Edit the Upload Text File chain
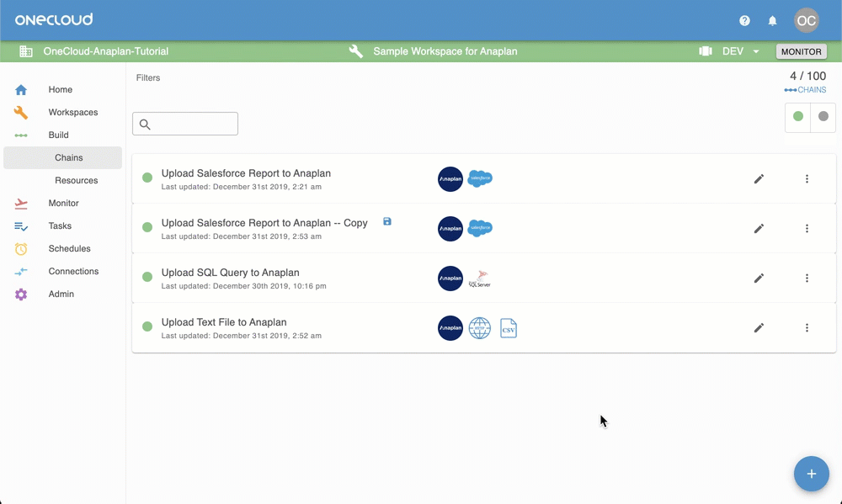The width and height of the screenshot is (842, 504). pyautogui.click(x=759, y=327)
